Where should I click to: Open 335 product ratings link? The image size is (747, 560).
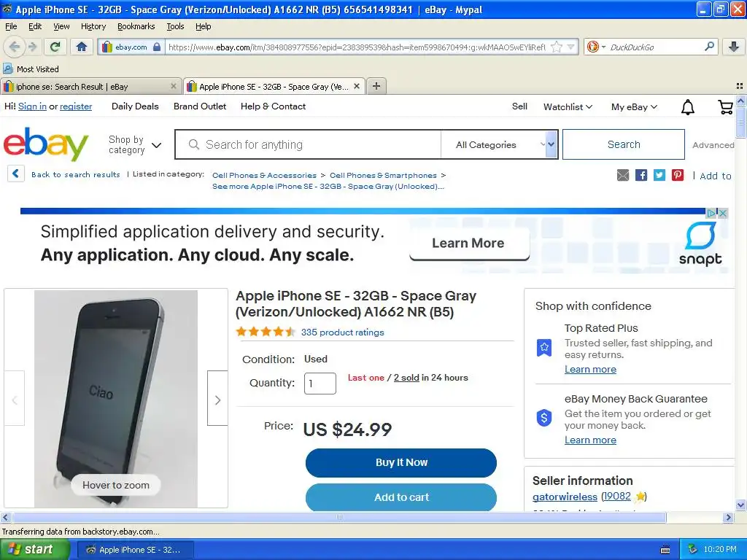342,332
